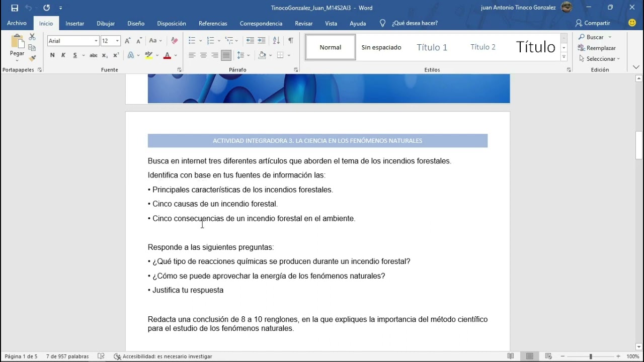This screenshot has width=644, height=362.
Task: Apply the Título 1 style
Action: [432, 47]
